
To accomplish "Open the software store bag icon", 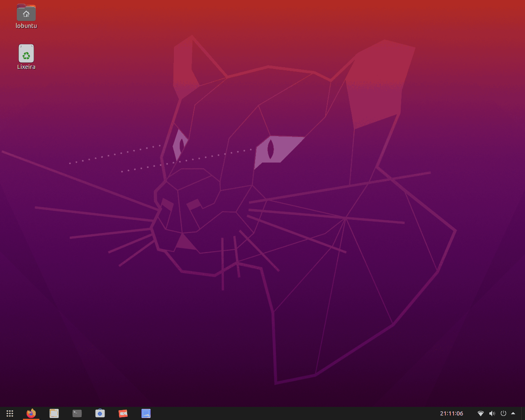I will 100,413.
